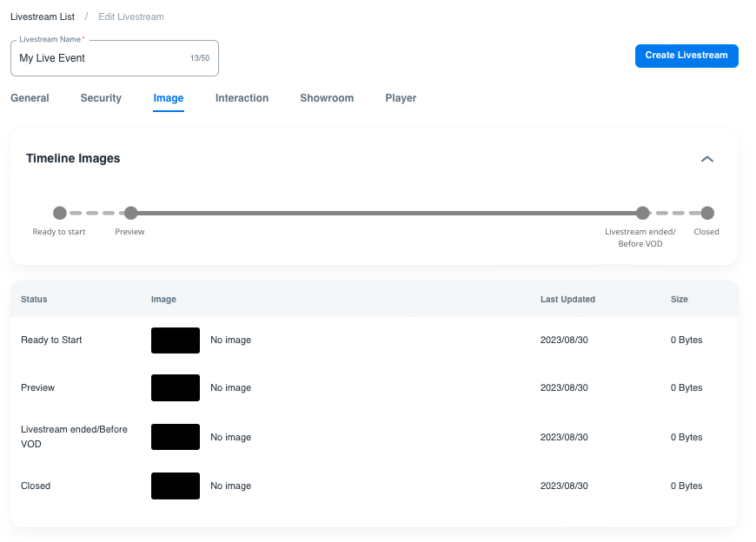Click the Livestream Name input field

coord(100,58)
